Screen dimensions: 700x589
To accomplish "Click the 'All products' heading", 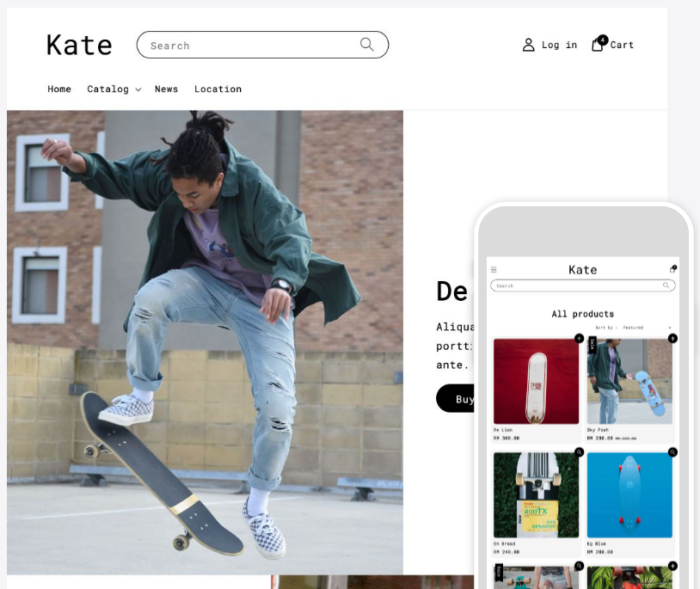I will click(x=582, y=314).
